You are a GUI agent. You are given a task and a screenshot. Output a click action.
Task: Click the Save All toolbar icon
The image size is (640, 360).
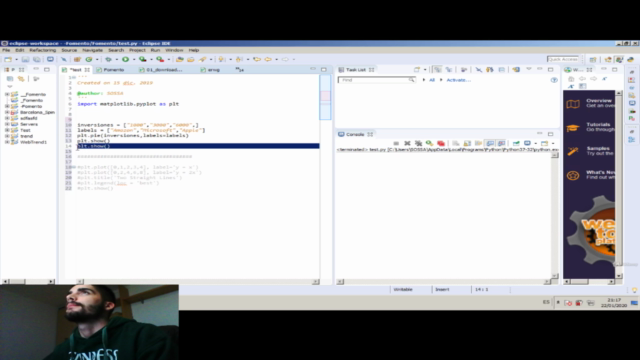(x=36, y=60)
